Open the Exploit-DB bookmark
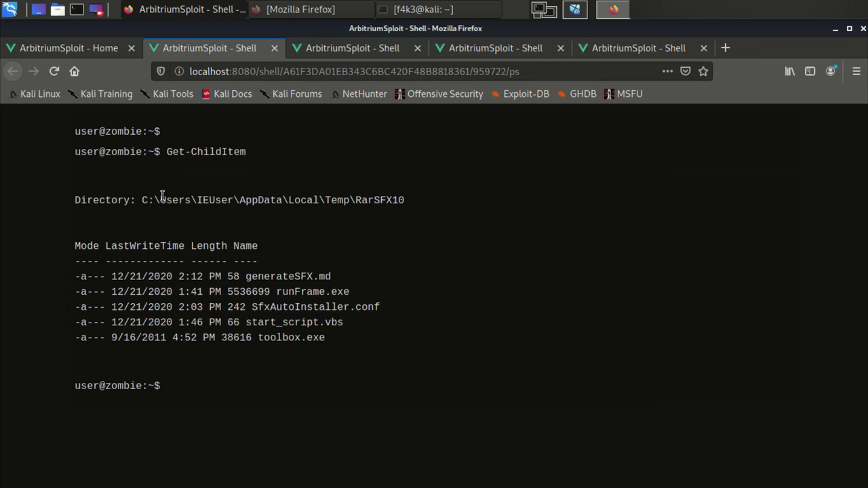 (x=526, y=94)
